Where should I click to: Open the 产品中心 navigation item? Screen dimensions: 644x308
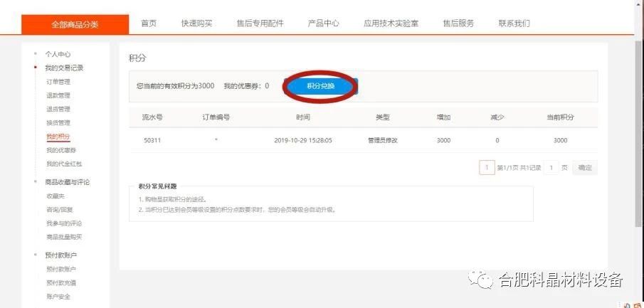tap(323, 23)
